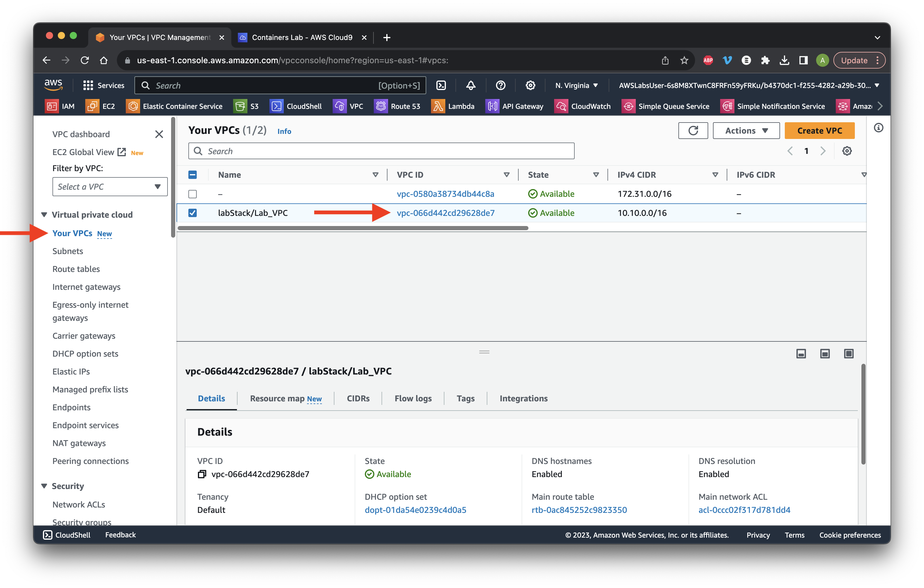Focus the AWS console top search box

click(x=280, y=85)
